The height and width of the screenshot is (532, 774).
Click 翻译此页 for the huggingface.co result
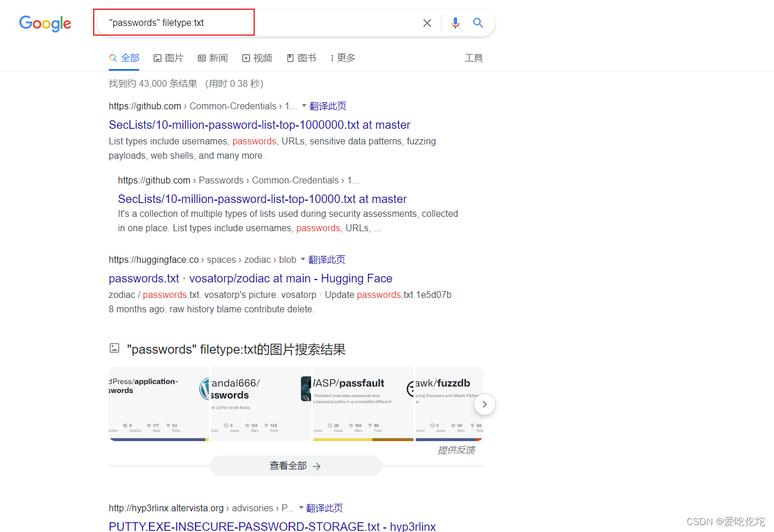(327, 260)
